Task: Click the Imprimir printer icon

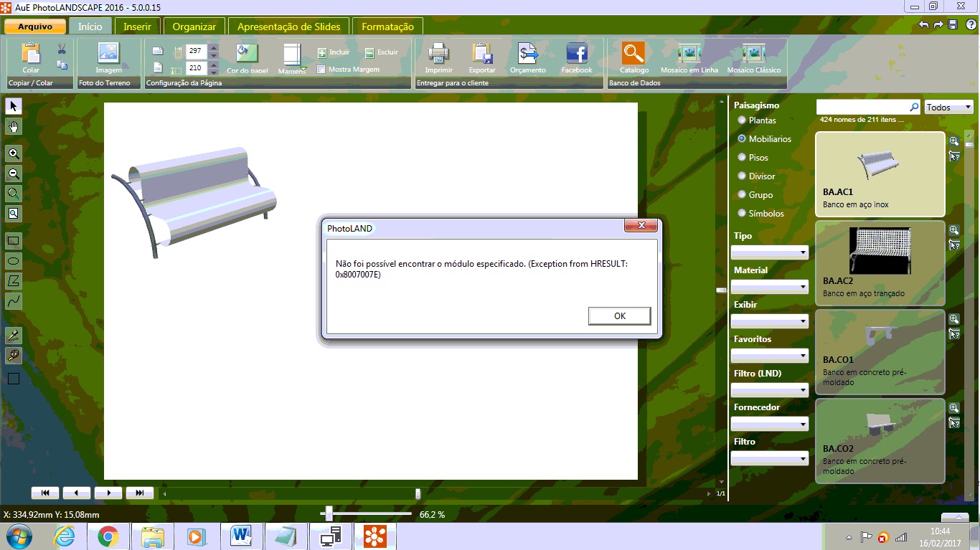Action: tap(438, 54)
